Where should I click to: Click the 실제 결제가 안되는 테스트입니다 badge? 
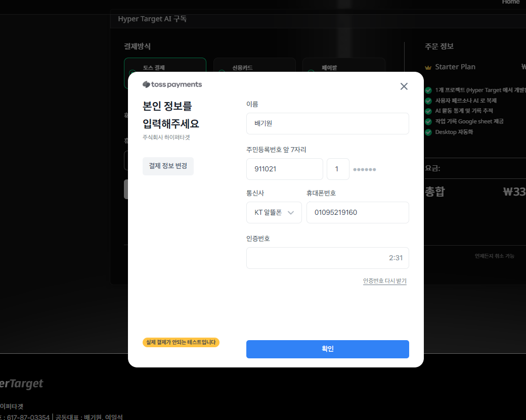tap(181, 342)
